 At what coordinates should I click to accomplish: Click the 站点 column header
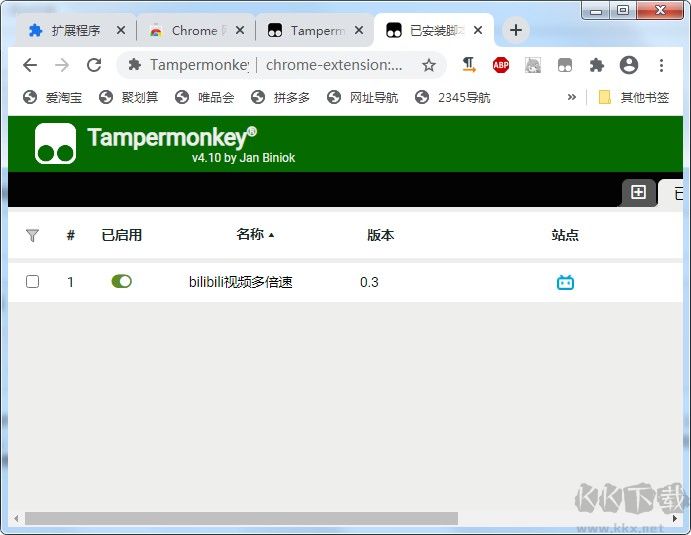point(565,235)
